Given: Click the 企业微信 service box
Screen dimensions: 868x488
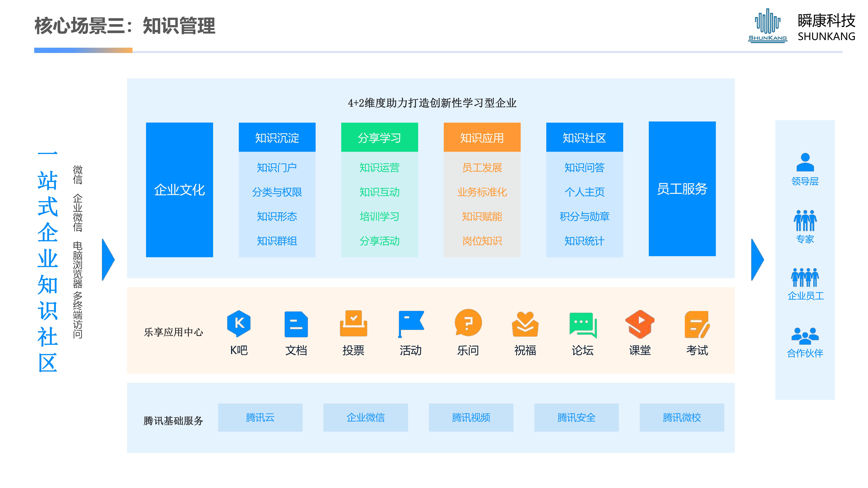Looking at the screenshot, I should (x=366, y=417).
